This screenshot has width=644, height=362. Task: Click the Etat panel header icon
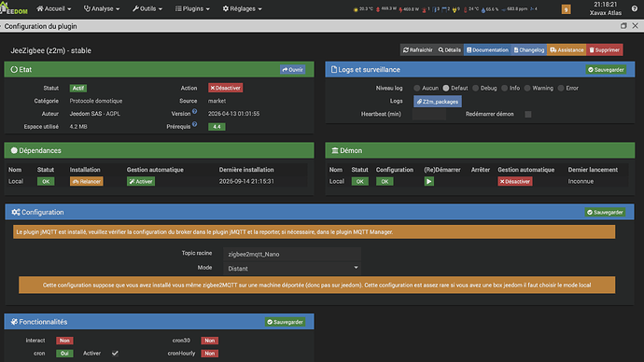[x=14, y=70]
